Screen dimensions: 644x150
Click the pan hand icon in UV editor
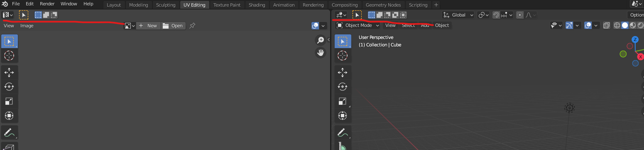pos(321,53)
